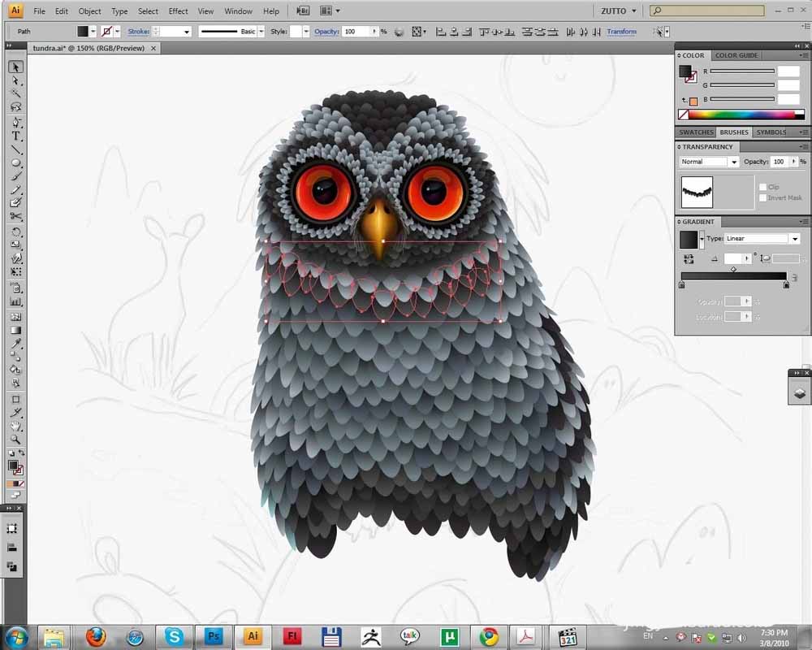This screenshot has width=812, height=650.
Task: Select the Warp tool
Action: pos(15,258)
